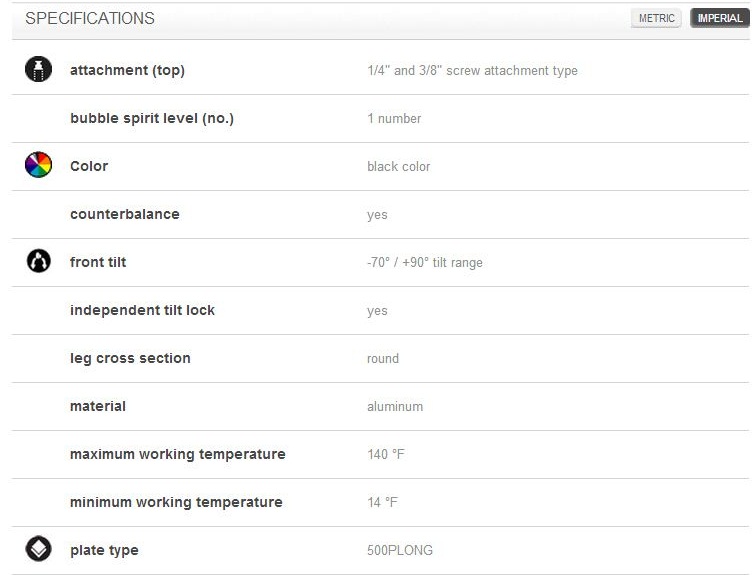Select the Specifications section header

tap(90, 18)
